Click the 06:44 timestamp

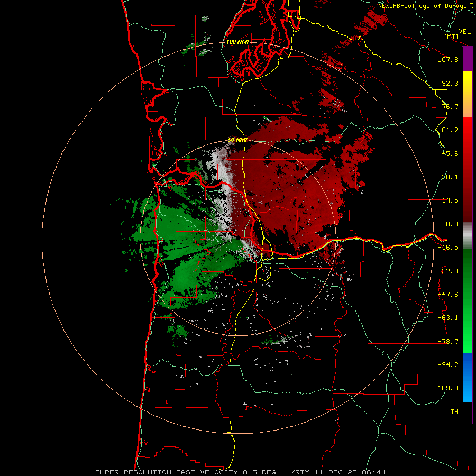(x=374, y=472)
